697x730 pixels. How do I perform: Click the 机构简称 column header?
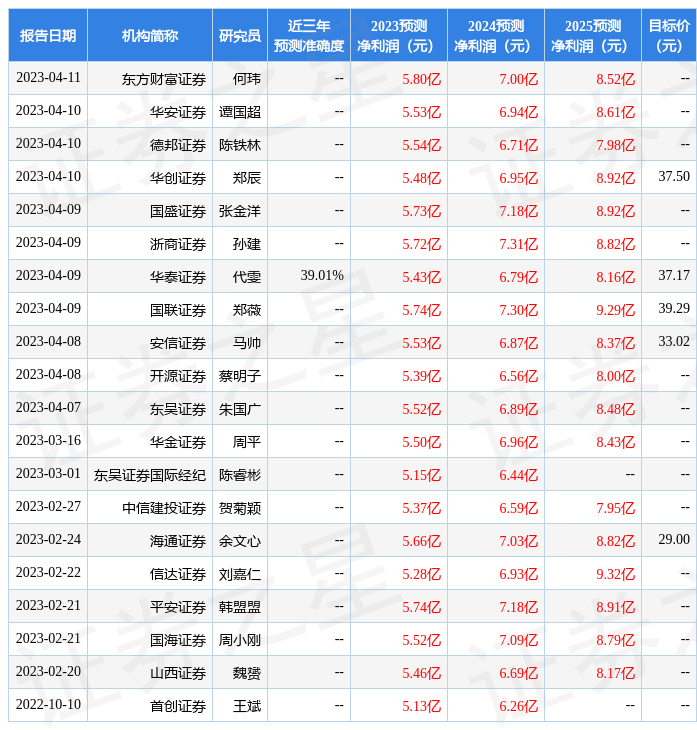pos(150,36)
